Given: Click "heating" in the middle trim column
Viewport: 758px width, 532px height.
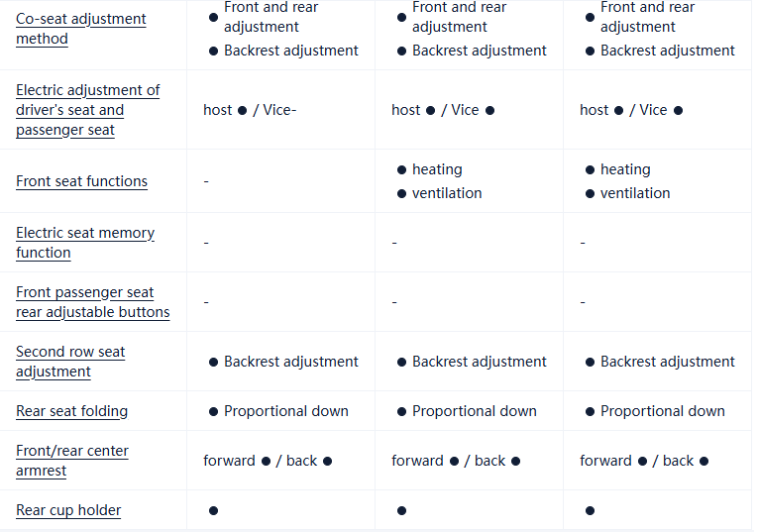Looking at the screenshot, I should tap(437, 169).
